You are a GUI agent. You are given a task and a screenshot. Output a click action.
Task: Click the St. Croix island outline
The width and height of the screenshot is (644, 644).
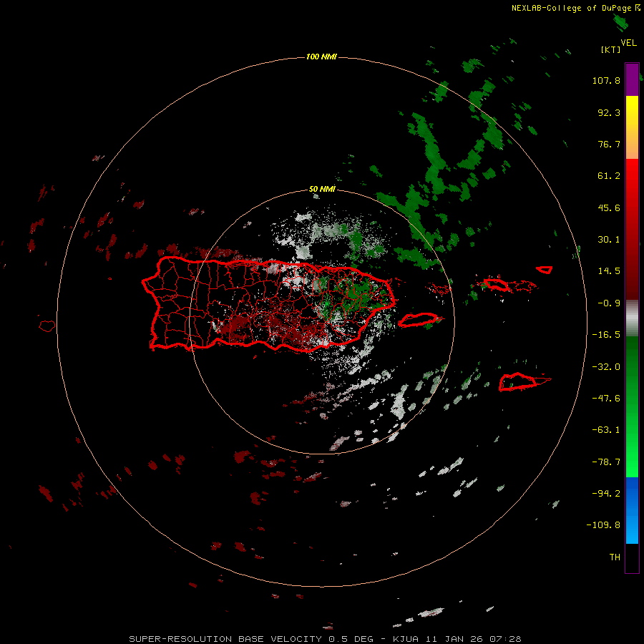(x=518, y=382)
